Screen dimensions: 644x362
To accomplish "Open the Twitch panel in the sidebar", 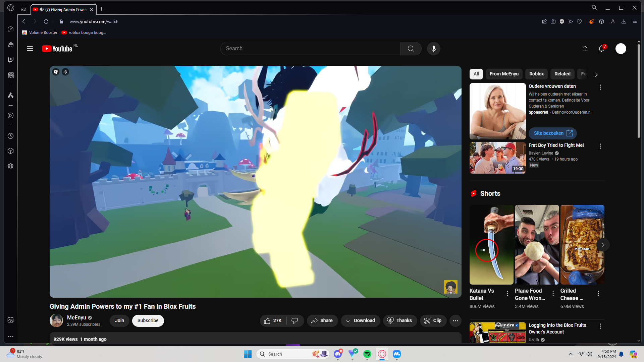I will 11,60.
